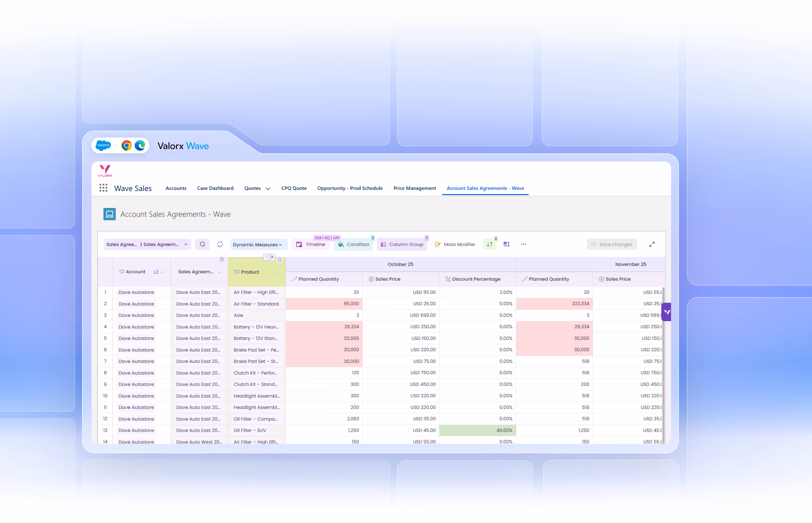Click the Save changes button

click(x=612, y=244)
